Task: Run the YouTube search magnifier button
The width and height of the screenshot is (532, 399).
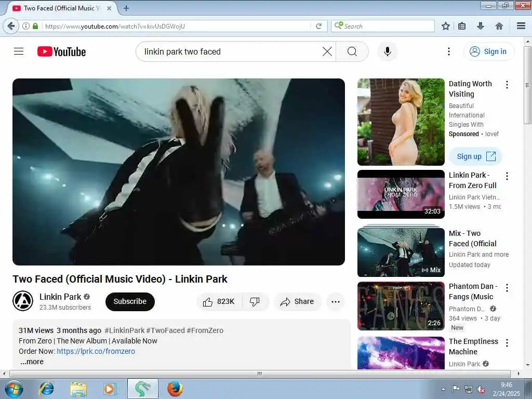Action: [352, 51]
